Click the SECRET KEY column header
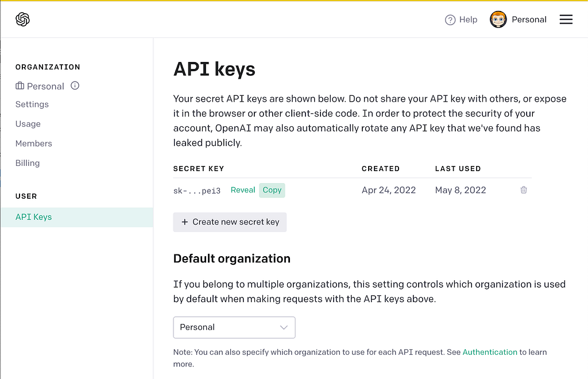 tap(198, 169)
